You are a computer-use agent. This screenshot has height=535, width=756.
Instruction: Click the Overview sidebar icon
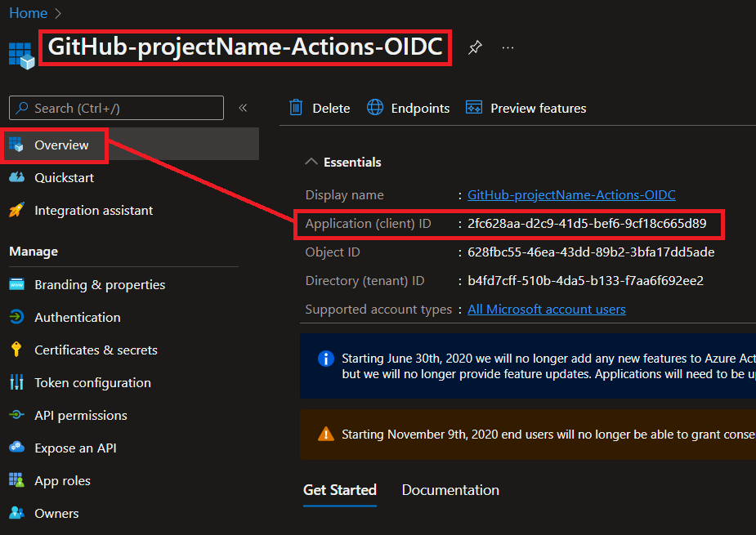(x=16, y=145)
